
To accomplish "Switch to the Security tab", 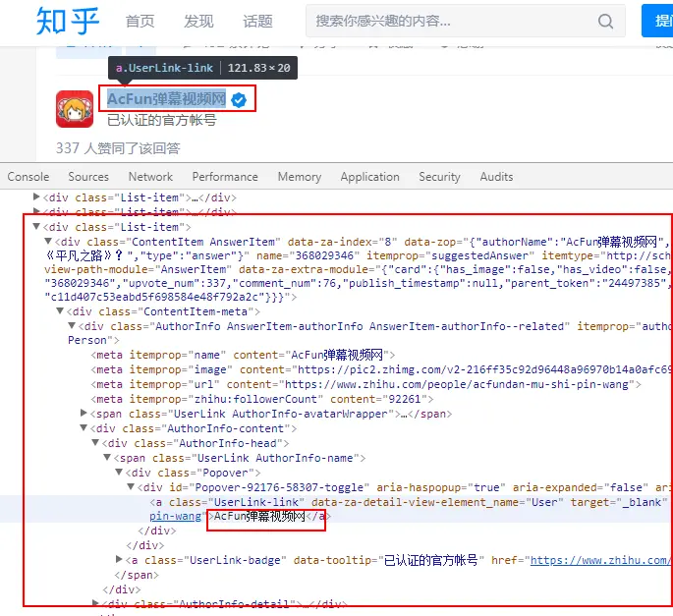I will pyautogui.click(x=439, y=177).
